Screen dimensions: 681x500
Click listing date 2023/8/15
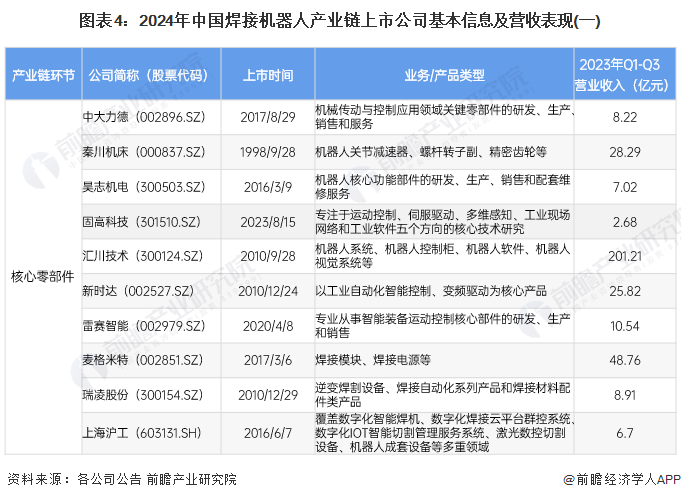click(x=268, y=222)
